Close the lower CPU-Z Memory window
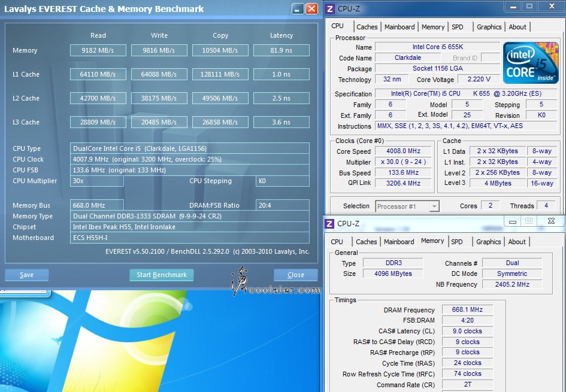Image resolution: width=566 pixels, height=392 pixels. (x=551, y=221)
